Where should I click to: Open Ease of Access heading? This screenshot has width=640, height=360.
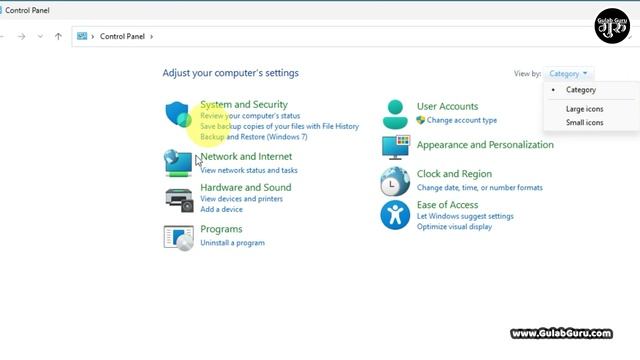pyautogui.click(x=447, y=205)
